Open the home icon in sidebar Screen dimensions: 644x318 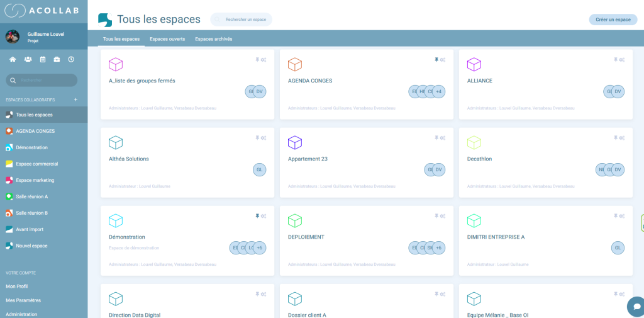coord(13,59)
